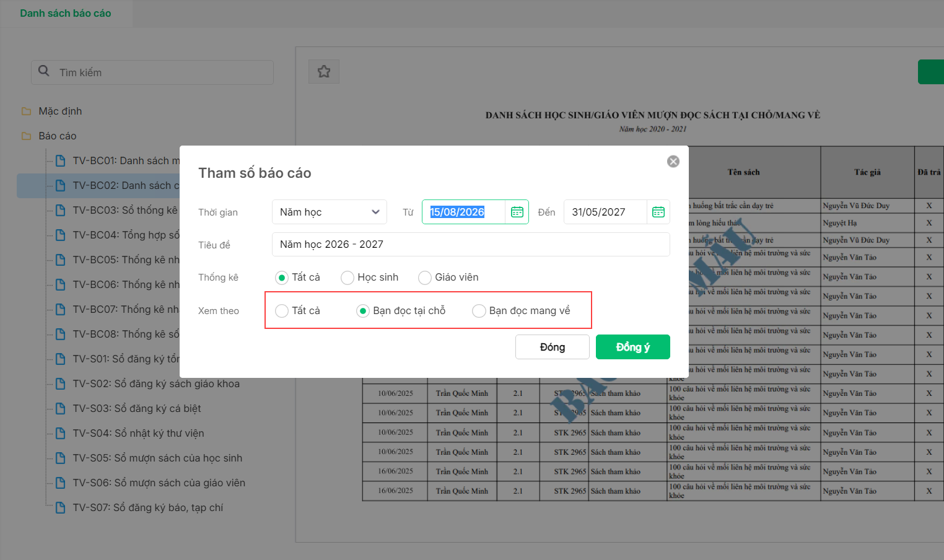The height and width of the screenshot is (560, 944).
Task: Close the Tham số báo cáo dialog
Action: [x=673, y=161]
